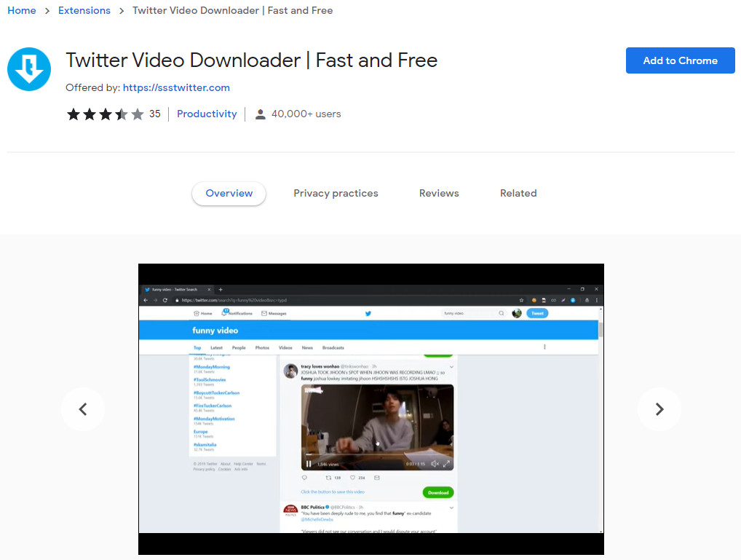Click the previous screenshot arrow
The width and height of the screenshot is (741, 560).
83,409
